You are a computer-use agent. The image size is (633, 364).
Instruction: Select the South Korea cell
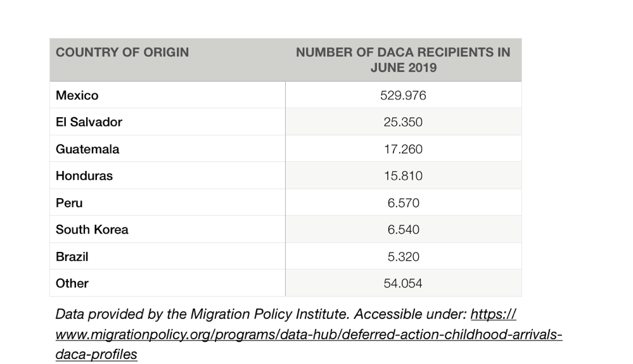click(92, 230)
